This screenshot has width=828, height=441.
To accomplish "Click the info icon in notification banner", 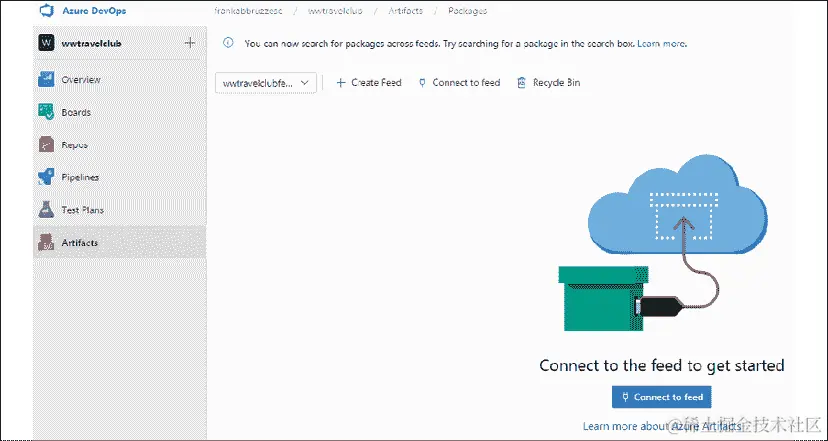I will 228,43.
